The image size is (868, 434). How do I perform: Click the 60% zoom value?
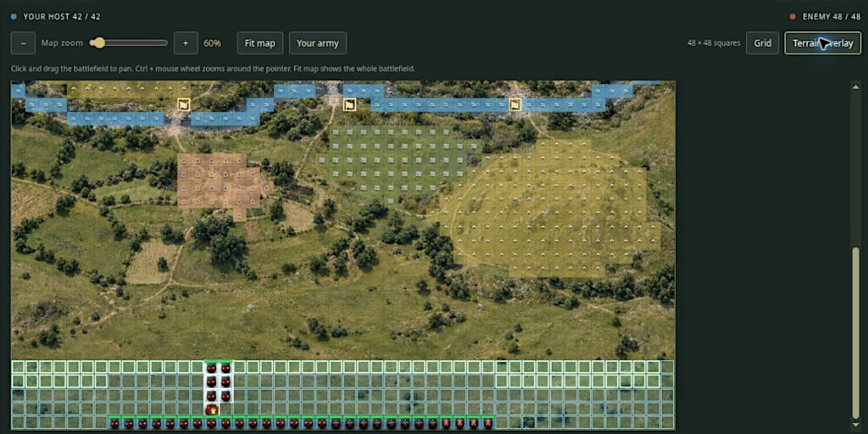(x=213, y=43)
